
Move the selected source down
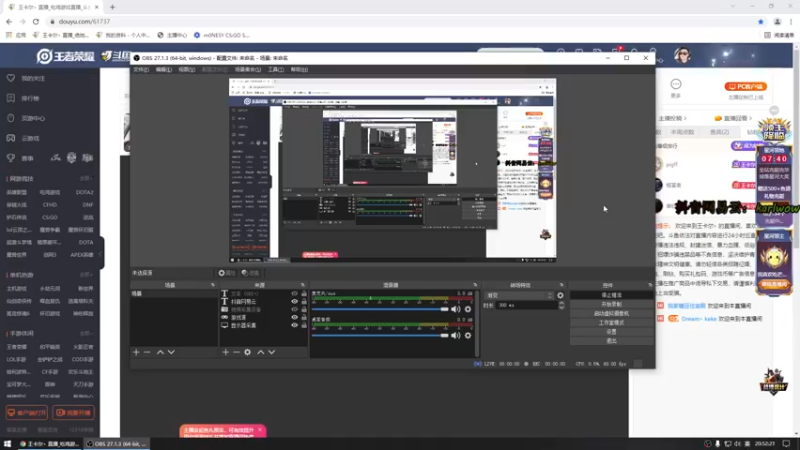pyautogui.click(x=271, y=352)
